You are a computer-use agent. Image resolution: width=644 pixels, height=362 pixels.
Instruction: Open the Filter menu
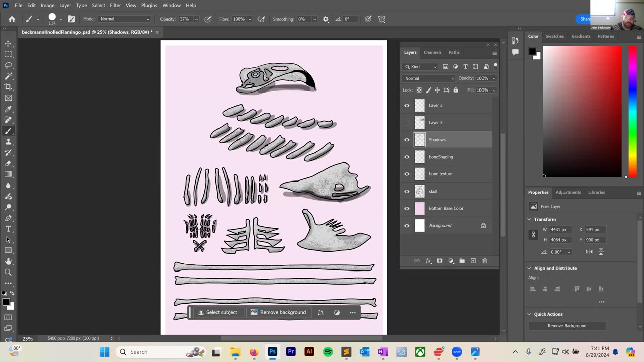coord(115,5)
